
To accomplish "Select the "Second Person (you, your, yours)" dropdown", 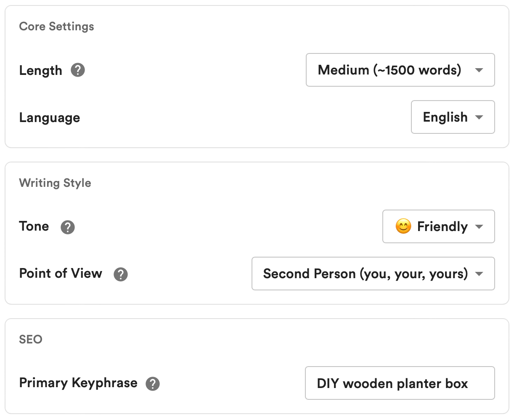I will tap(373, 274).
